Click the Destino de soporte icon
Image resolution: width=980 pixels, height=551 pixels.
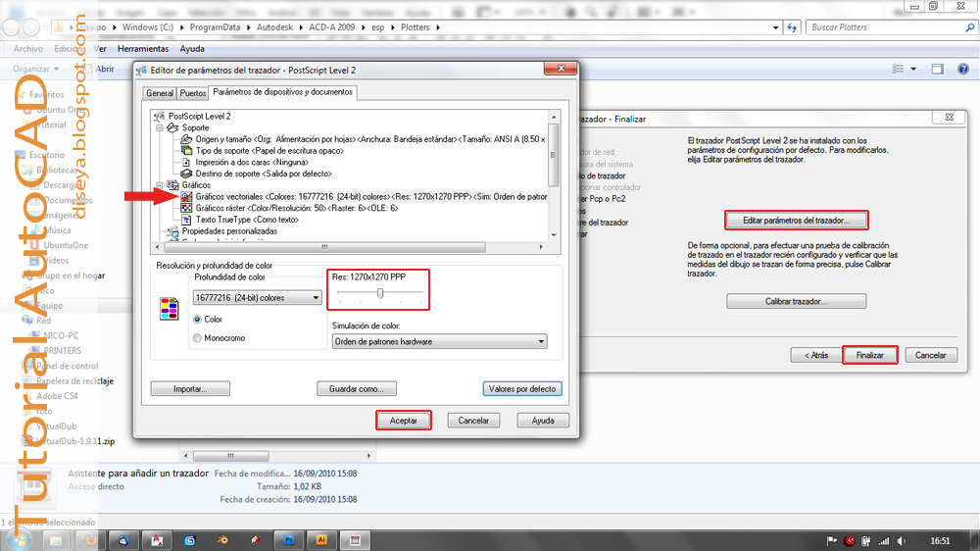click(186, 174)
